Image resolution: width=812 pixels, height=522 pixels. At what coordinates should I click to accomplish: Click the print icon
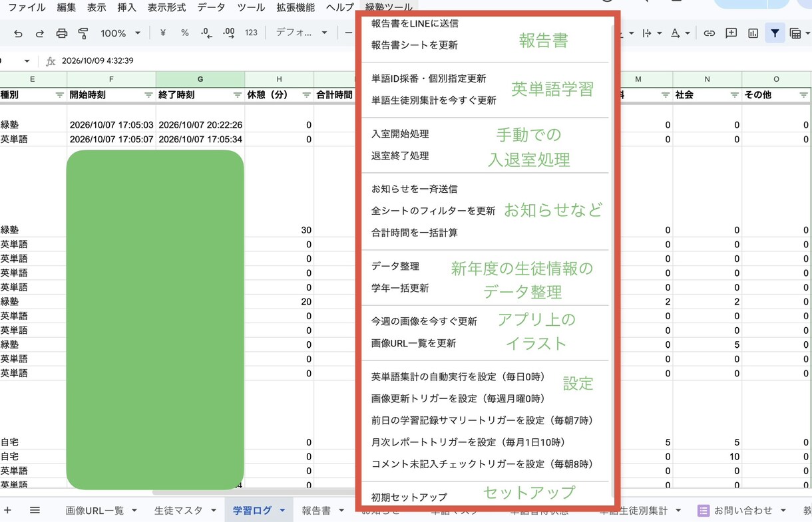62,33
